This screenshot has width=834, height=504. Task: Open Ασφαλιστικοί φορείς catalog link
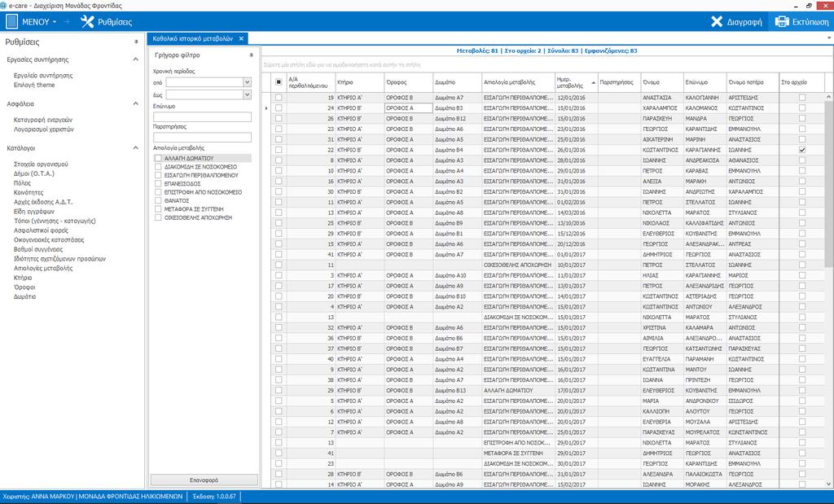(x=41, y=230)
